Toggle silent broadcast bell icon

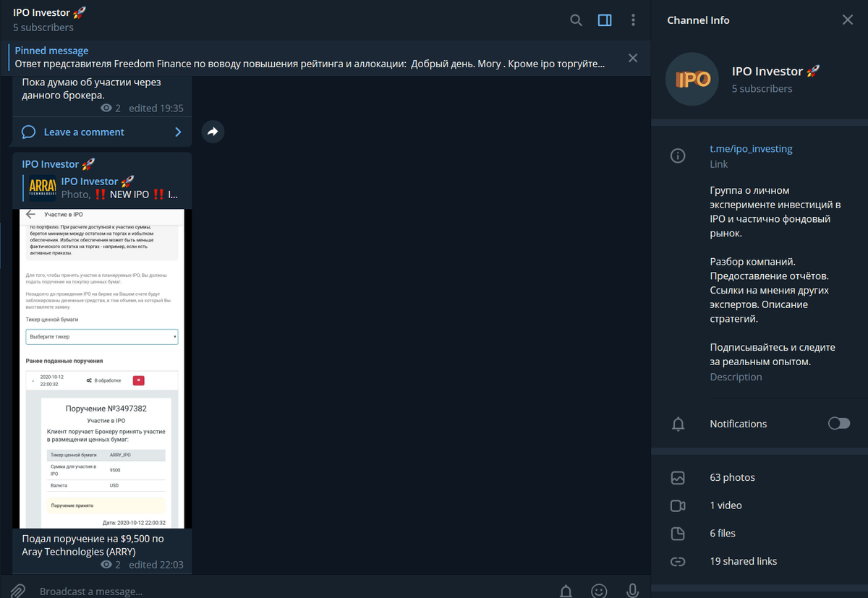(x=567, y=591)
